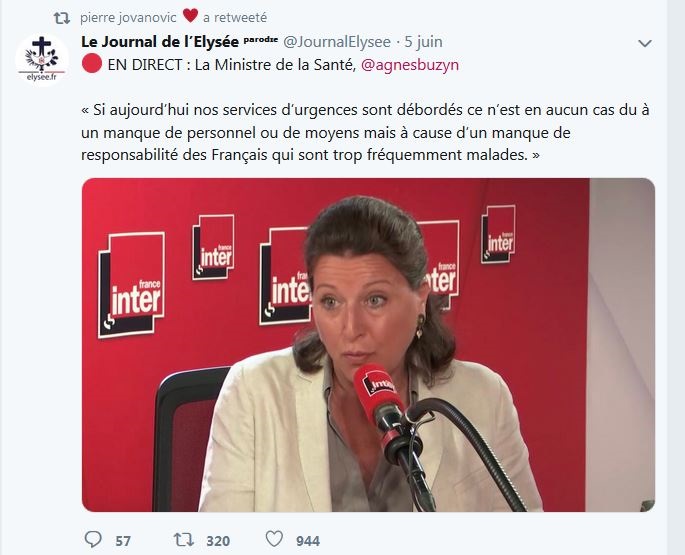Viewport: 685px width, 555px height.
Task: Open Le Journal de l'Elysée profile name
Action: click(x=160, y=42)
